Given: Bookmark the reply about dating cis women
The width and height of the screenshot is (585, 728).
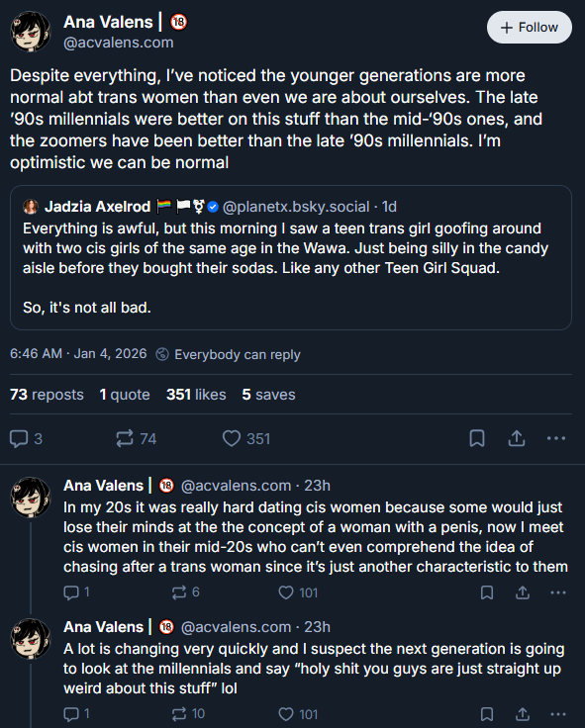Looking at the screenshot, I should click(x=487, y=592).
